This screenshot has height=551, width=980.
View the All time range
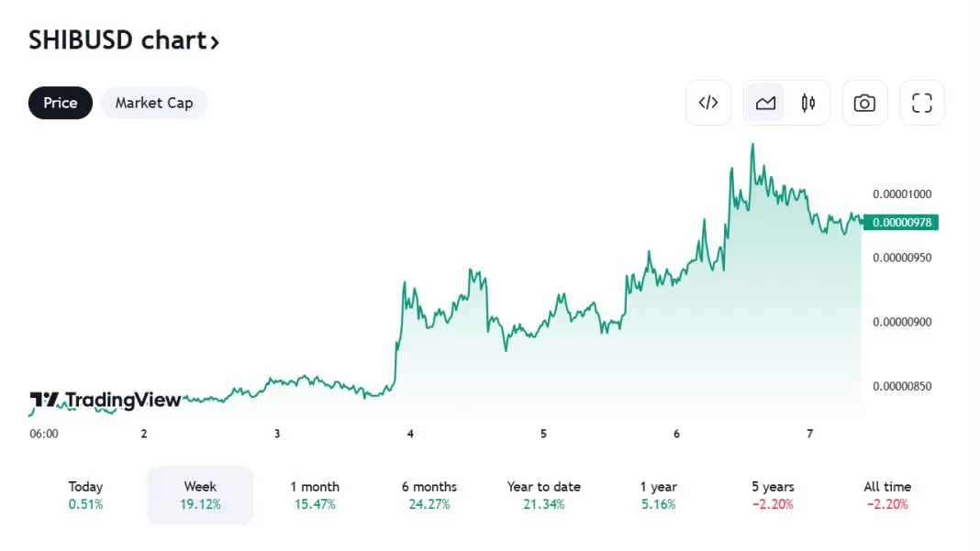coord(887,495)
